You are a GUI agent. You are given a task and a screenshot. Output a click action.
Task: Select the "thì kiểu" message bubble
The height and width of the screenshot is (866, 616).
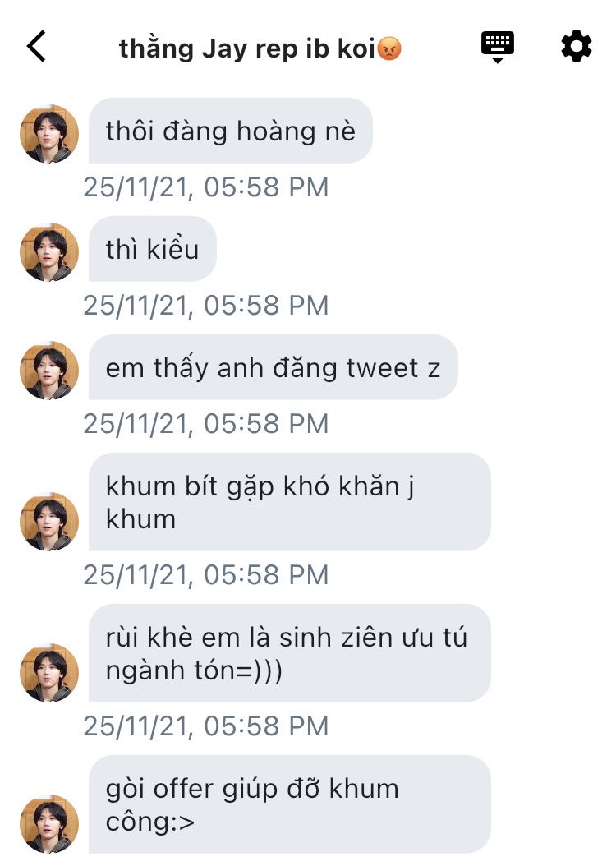coord(153,249)
